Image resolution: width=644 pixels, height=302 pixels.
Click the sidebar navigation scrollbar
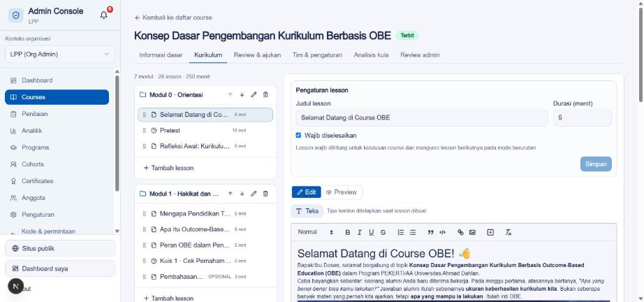coord(117,133)
